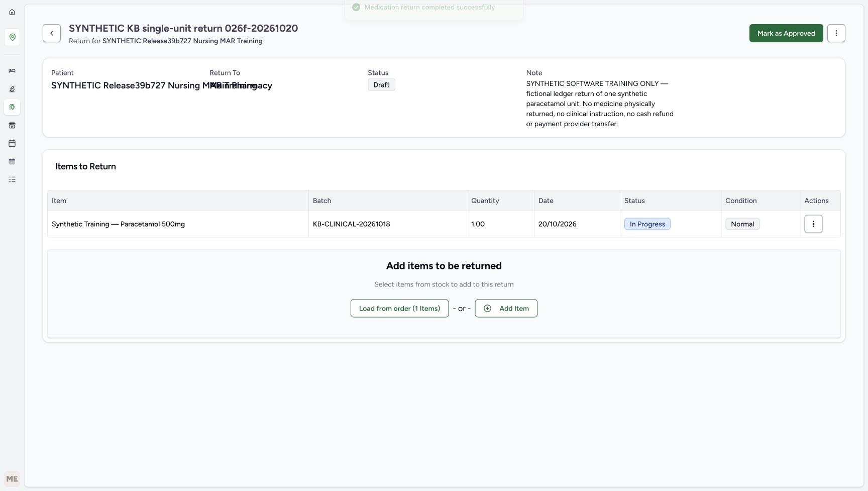
Task: Click Mark as Approved button
Action: tap(786, 33)
